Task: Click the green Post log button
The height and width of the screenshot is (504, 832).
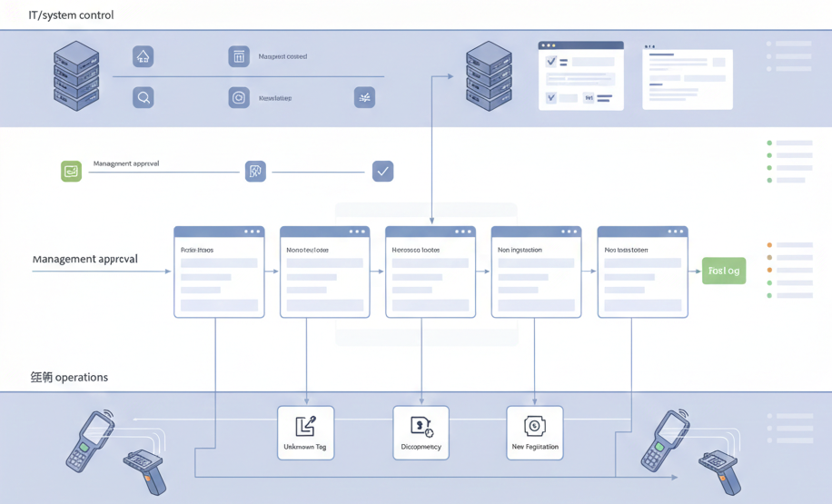Action: (x=724, y=271)
